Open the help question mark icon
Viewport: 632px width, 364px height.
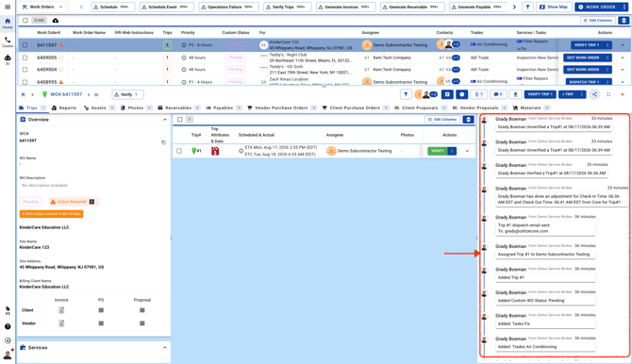tap(8, 326)
